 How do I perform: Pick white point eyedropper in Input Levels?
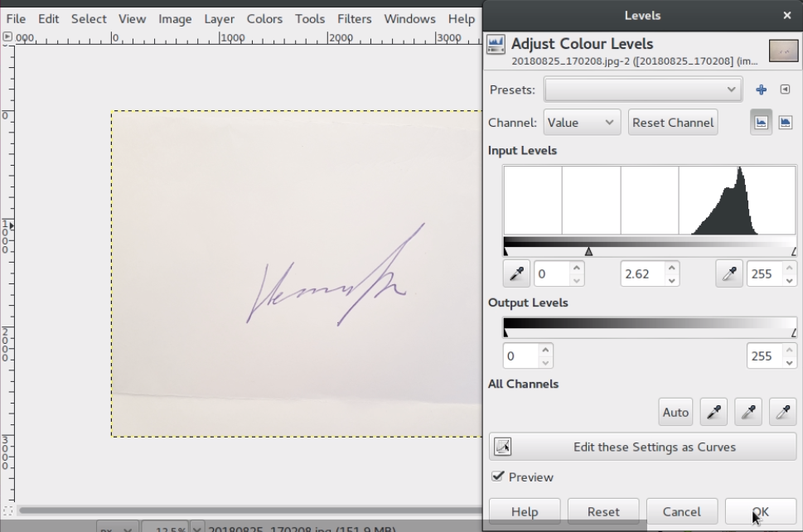coord(729,274)
